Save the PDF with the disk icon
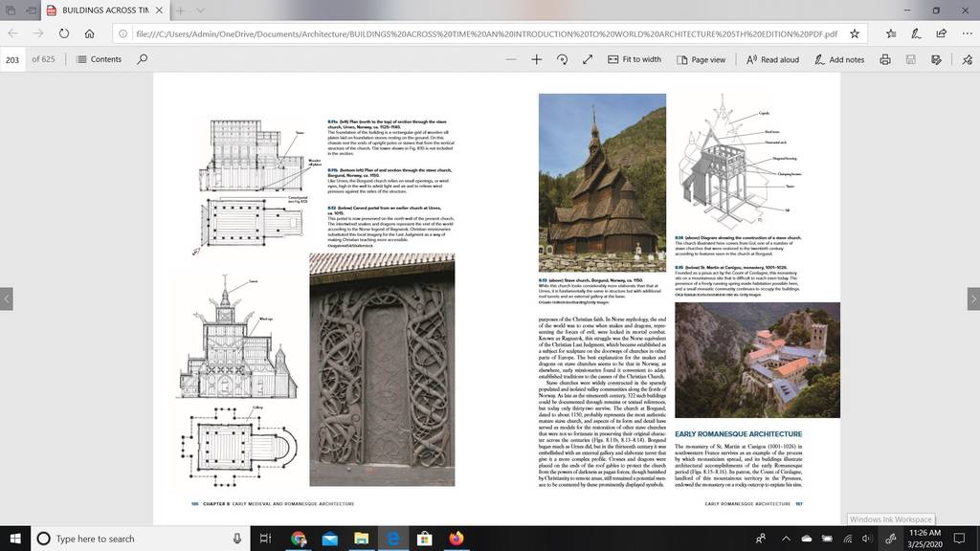The width and height of the screenshot is (980, 551). 911,59
